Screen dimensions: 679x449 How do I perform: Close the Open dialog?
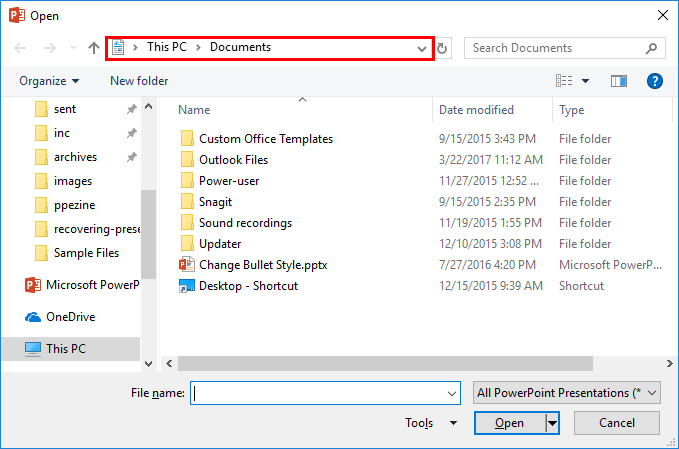(663, 15)
